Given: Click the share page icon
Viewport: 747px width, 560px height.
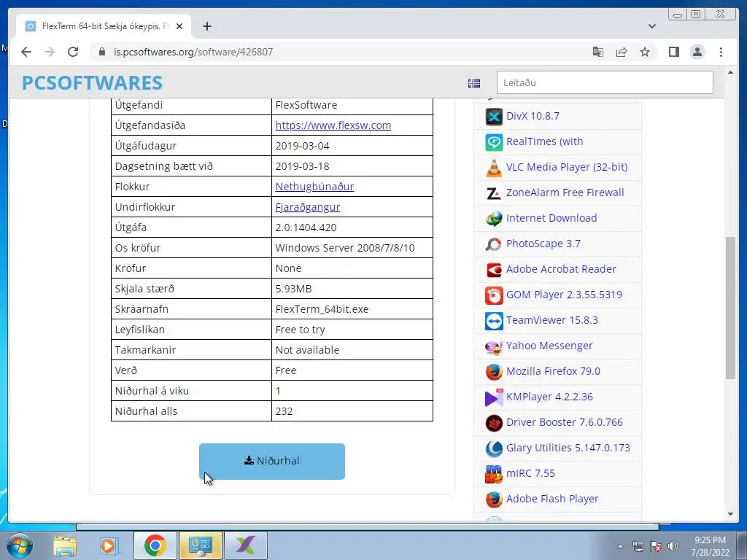Looking at the screenshot, I should (622, 52).
